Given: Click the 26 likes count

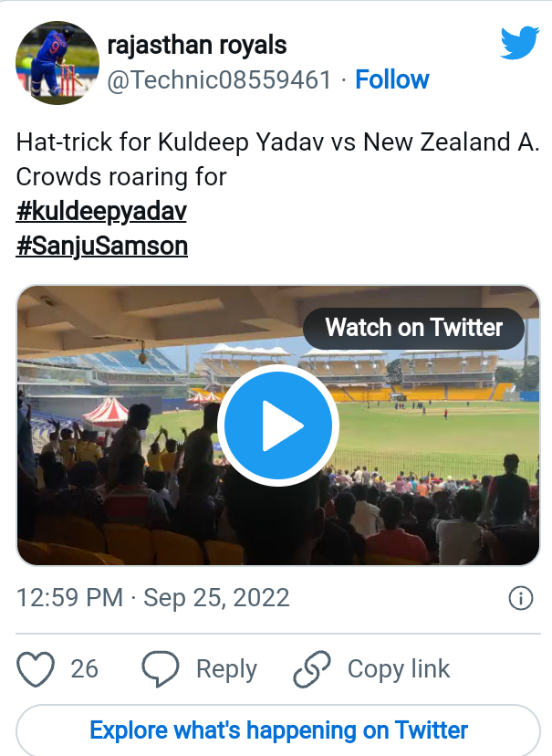Looking at the screenshot, I should pyautogui.click(x=84, y=669).
